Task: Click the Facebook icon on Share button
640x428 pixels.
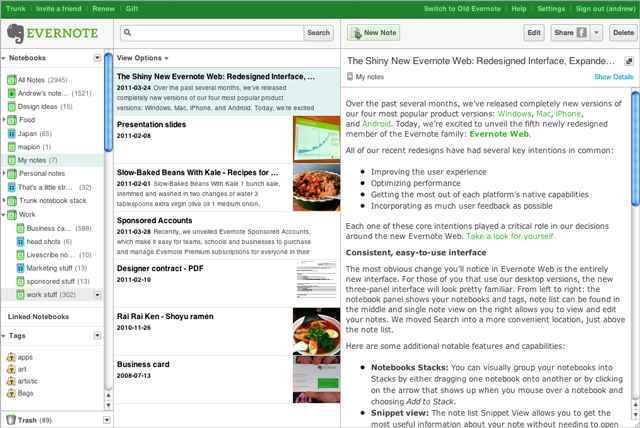Action: [x=581, y=33]
